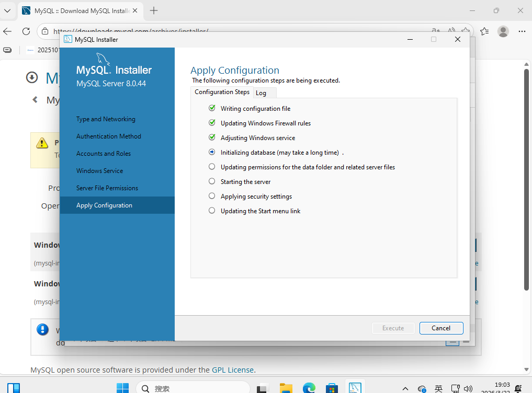
Task: Click green check beside Adjusting Windows service
Action: click(x=212, y=137)
